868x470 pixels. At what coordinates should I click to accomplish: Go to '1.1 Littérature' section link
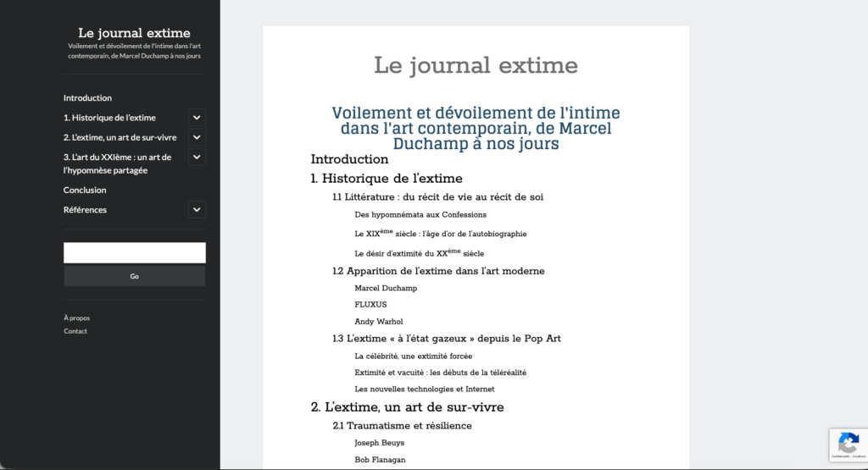437,197
